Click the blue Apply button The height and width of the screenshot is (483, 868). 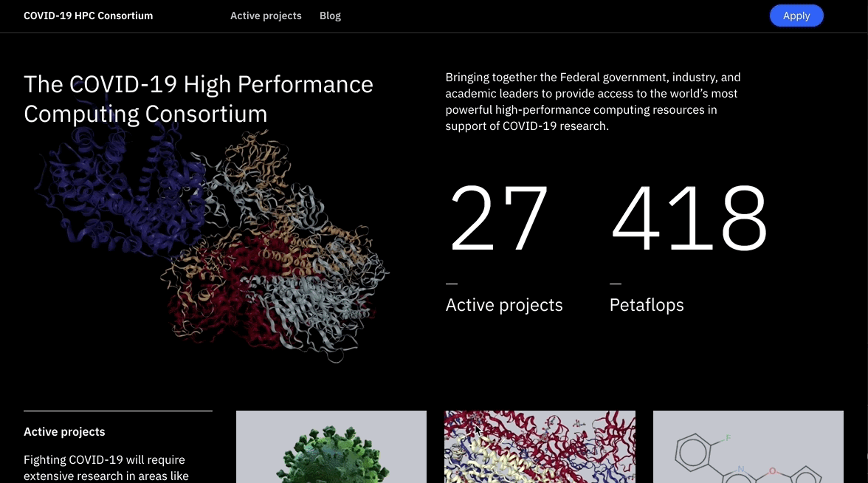(796, 16)
